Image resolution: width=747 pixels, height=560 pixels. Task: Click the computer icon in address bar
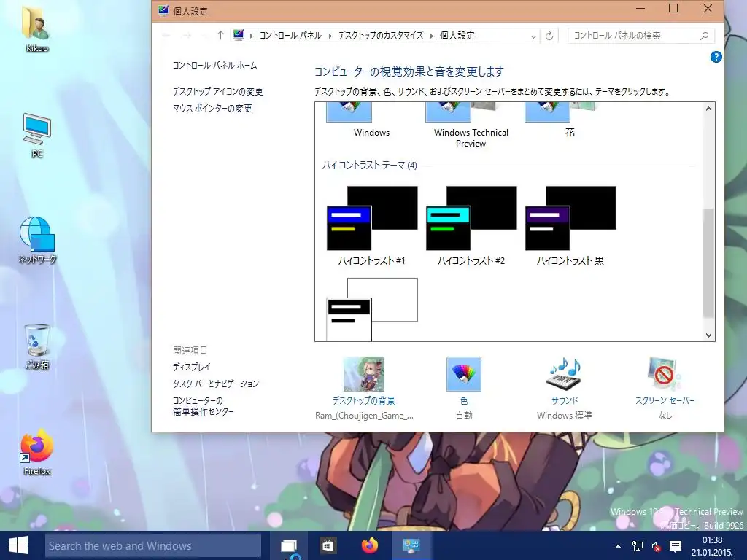point(239,35)
